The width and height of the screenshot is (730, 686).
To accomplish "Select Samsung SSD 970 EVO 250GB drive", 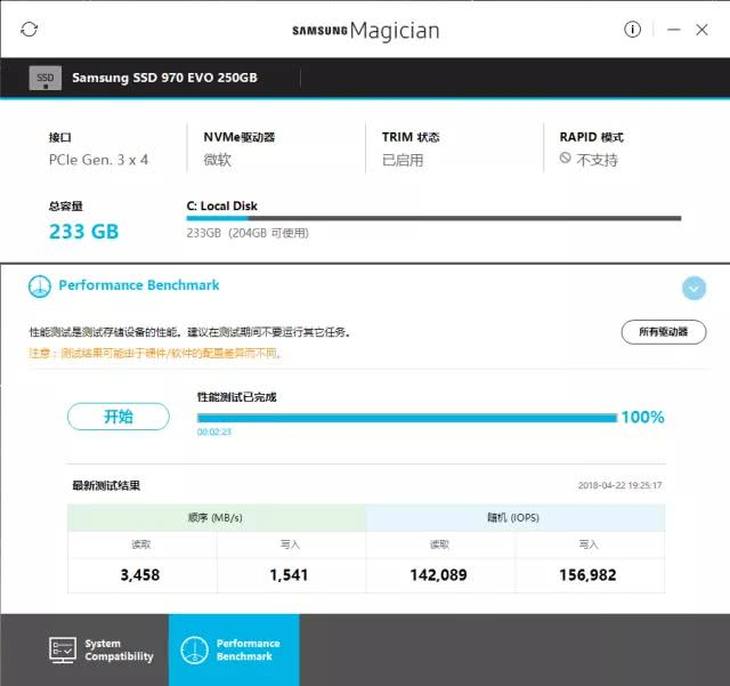I will tap(164, 78).
